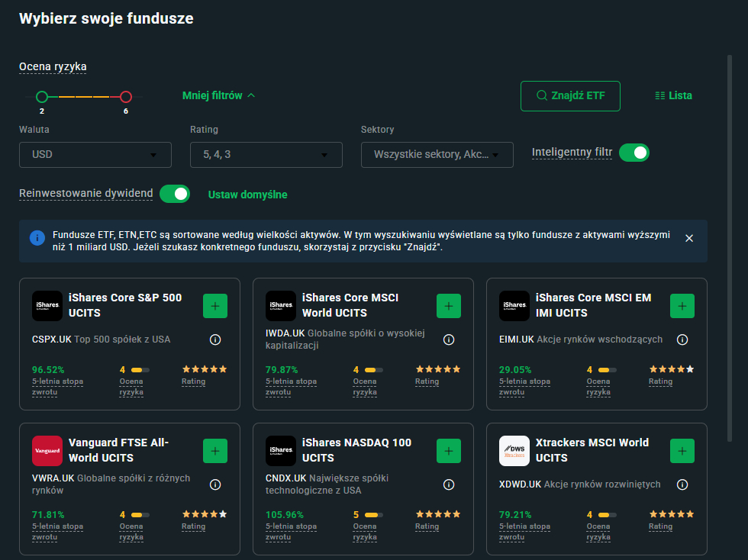
Task: Add iShares Core MSCI EM IMI plus icon
Action: 682,306
